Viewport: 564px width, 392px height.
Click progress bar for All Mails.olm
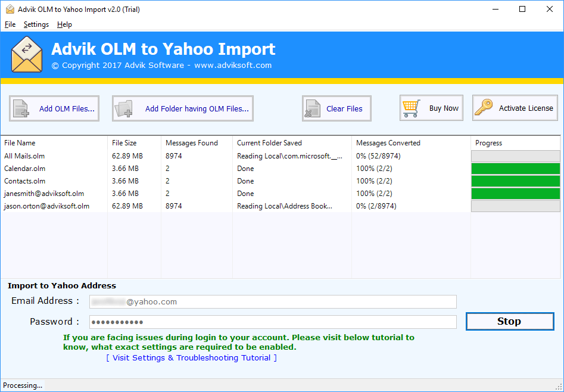[515, 156]
